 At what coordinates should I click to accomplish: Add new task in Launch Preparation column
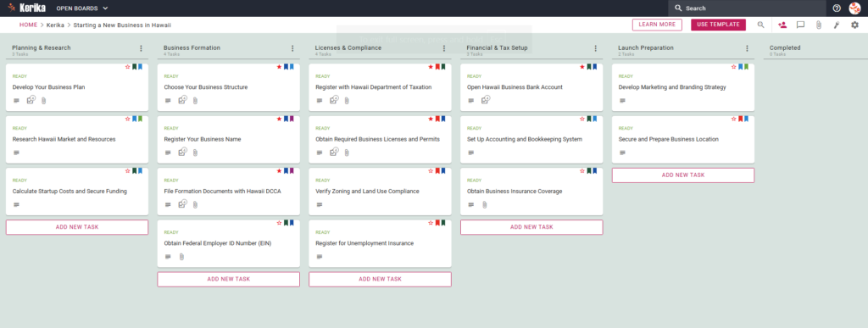683,175
